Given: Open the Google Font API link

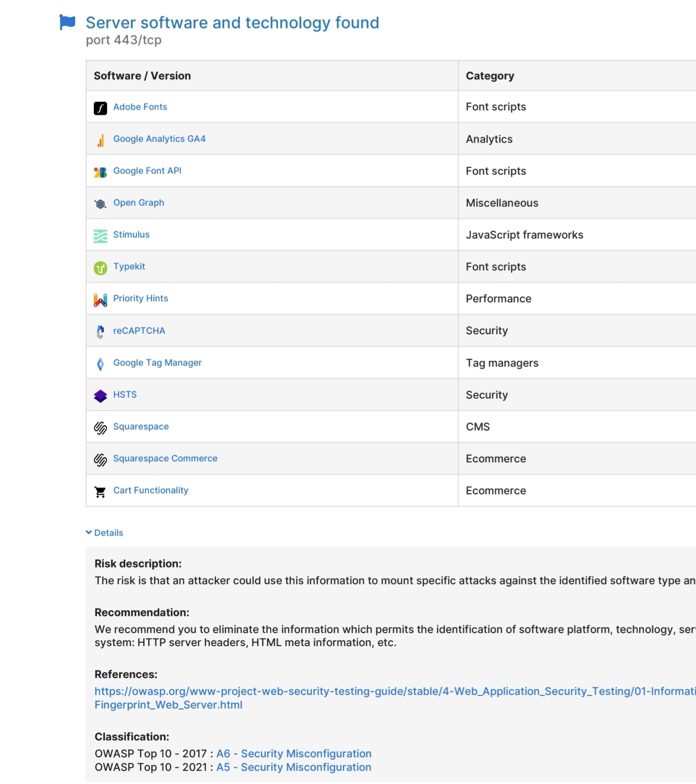Looking at the screenshot, I should point(147,171).
